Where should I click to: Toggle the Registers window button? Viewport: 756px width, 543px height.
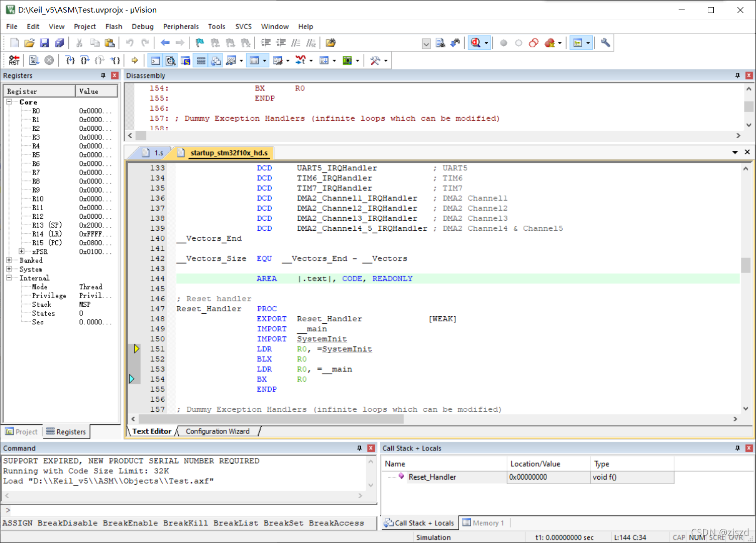(201, 61)
